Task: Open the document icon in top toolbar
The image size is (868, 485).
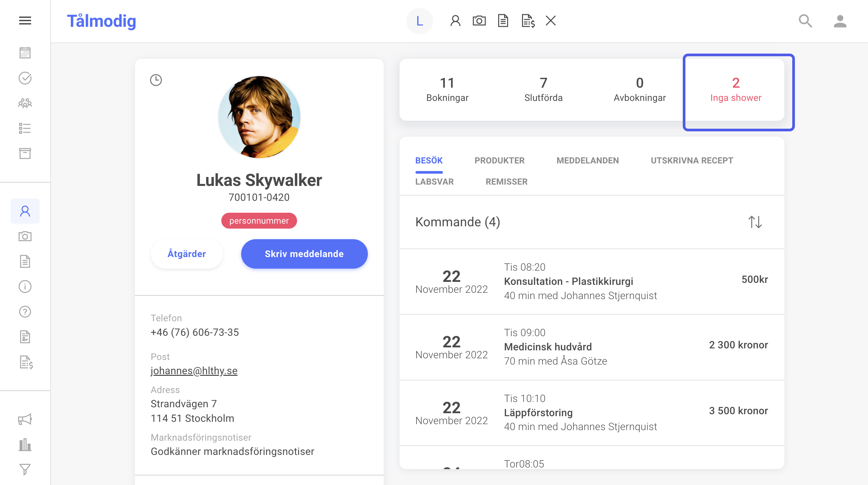Action: 503,21
